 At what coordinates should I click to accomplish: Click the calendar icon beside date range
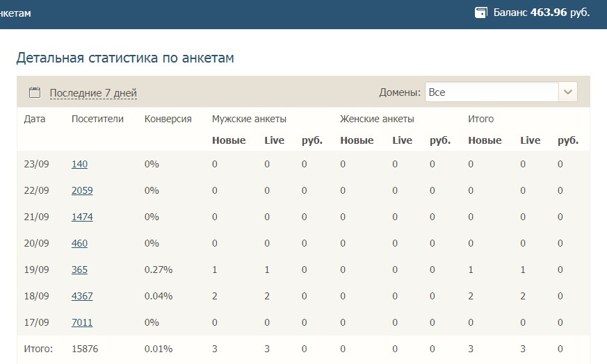[x=35, y=92]
